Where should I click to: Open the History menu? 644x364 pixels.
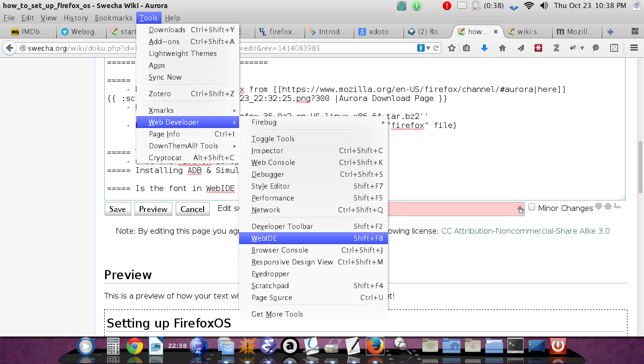tap(76, 18)
